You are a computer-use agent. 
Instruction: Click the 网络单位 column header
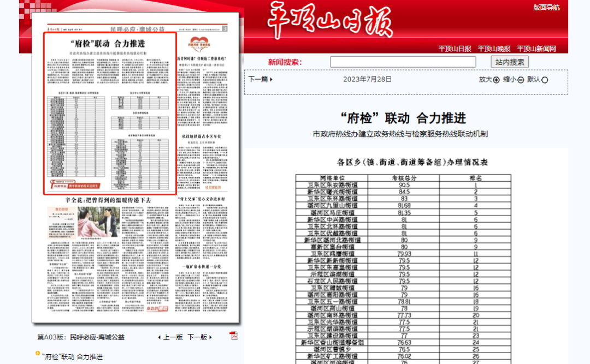[332, 178]
